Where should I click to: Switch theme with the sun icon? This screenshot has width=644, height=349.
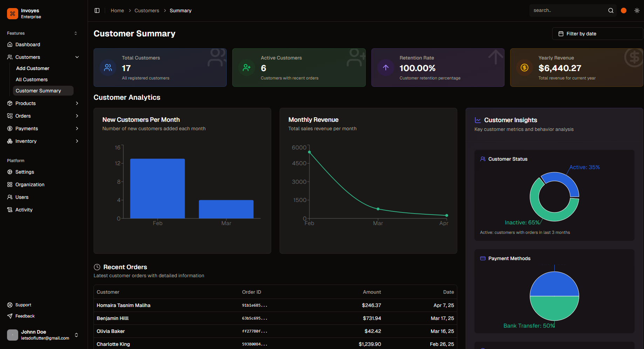637,11
